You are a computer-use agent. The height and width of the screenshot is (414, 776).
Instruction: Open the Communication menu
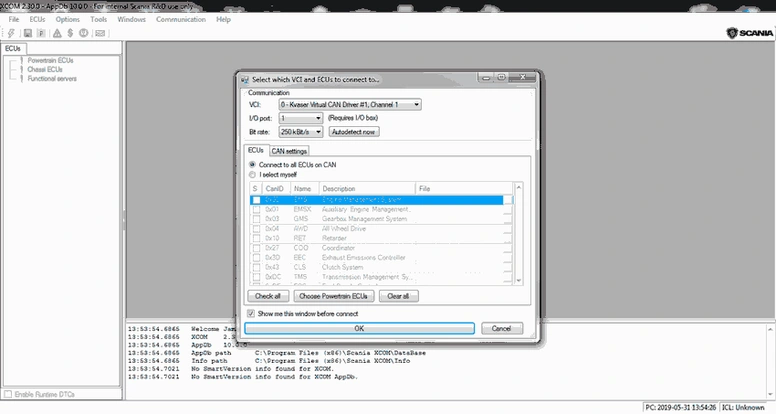(181, 19)
